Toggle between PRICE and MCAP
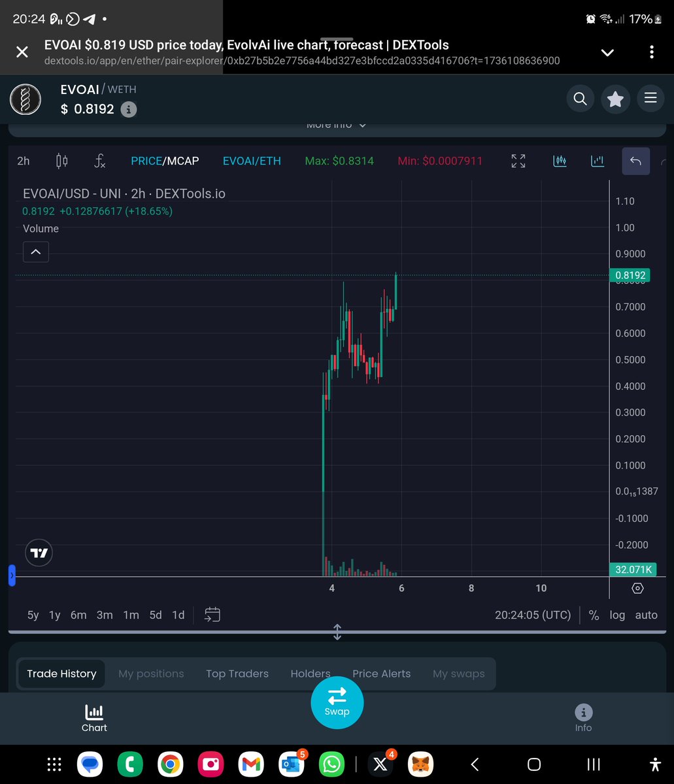 pos(165,161)
